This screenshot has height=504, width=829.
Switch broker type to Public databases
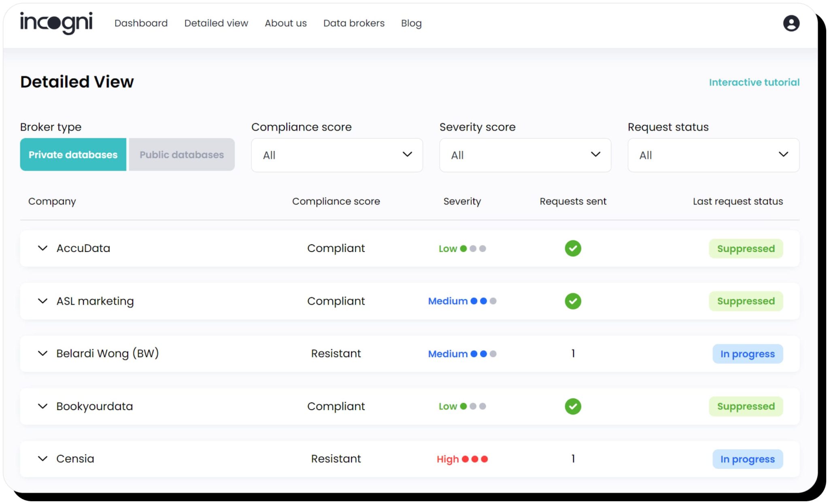coord(181,155)
